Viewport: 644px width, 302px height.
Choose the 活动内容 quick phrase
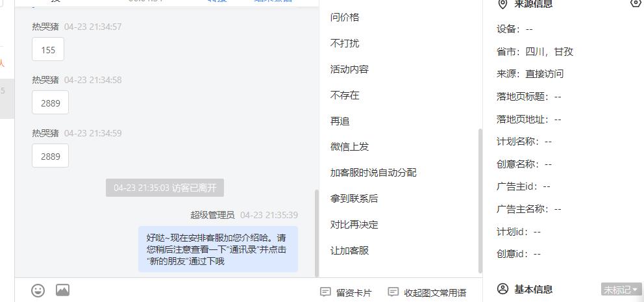click(349, 69)
